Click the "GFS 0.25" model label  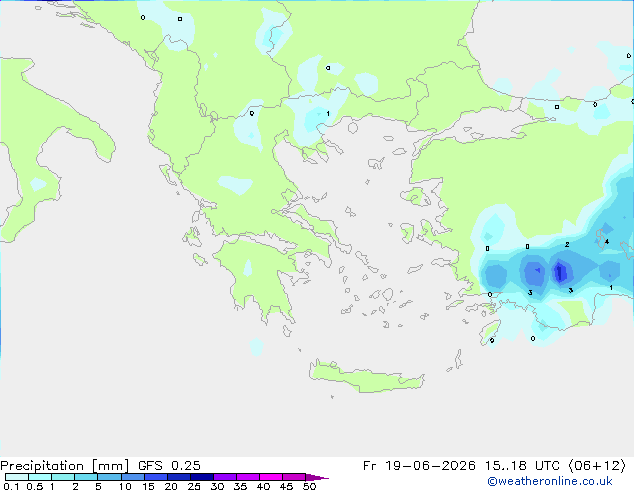point(169,466)
